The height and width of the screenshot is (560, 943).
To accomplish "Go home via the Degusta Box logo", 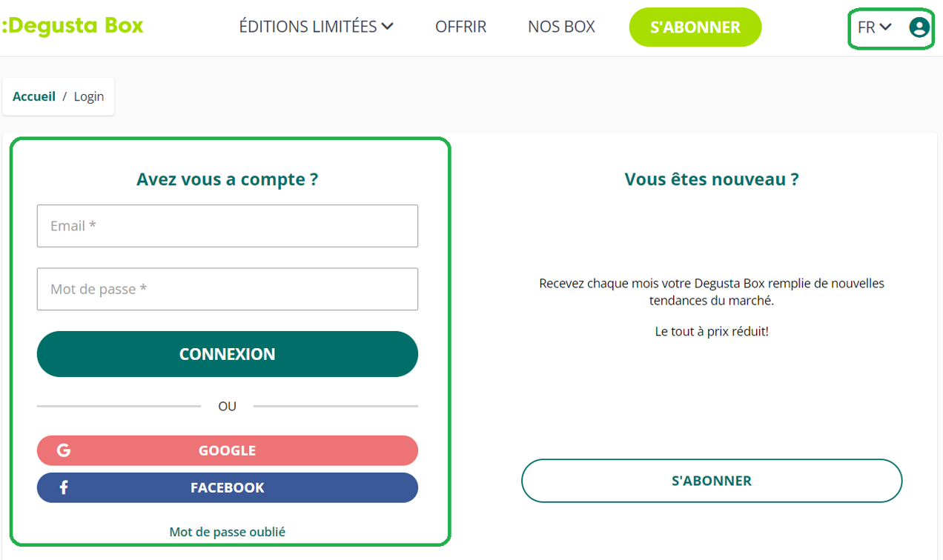I will [72, 26].
